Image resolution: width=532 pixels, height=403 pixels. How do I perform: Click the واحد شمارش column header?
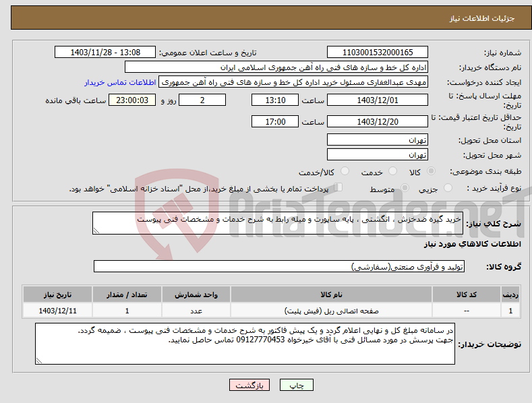coord(196,294)
